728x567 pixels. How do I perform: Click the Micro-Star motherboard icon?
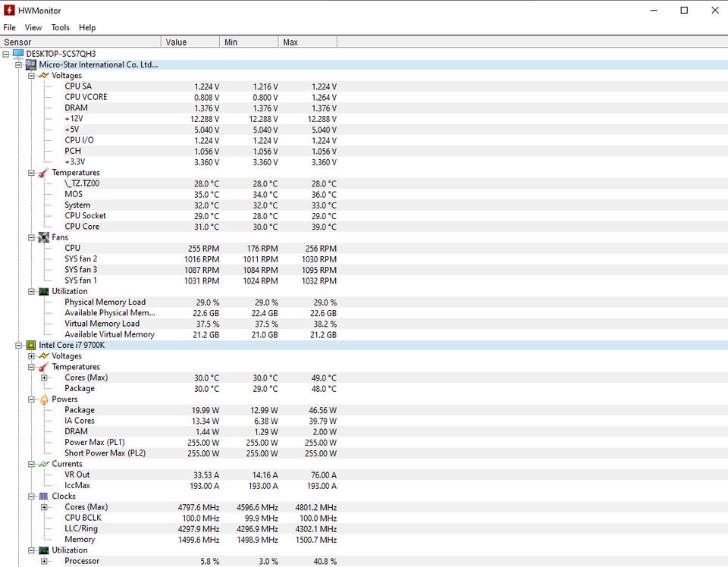pyautogui.click(x=31, y=64)
